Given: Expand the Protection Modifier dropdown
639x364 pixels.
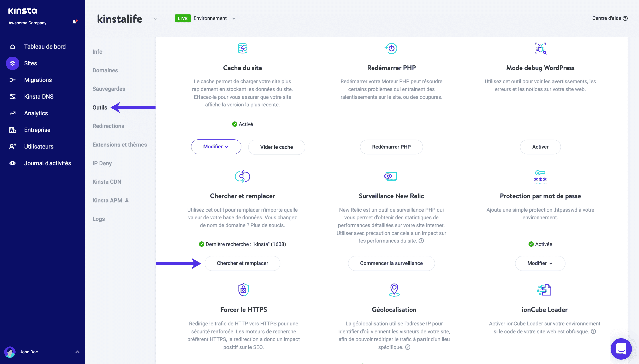Looking at the screenshot, I should pos(540,263).
